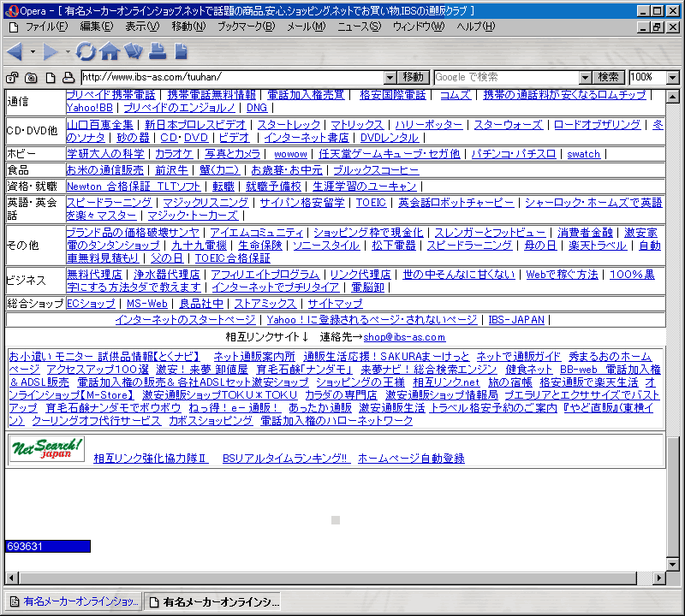Go to the home page icon
Screen dimensions: 685x616
pos(110,51)
